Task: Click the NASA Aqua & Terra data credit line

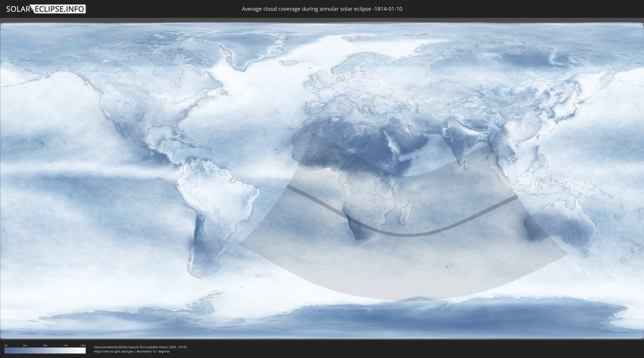Action: (140, 347)
